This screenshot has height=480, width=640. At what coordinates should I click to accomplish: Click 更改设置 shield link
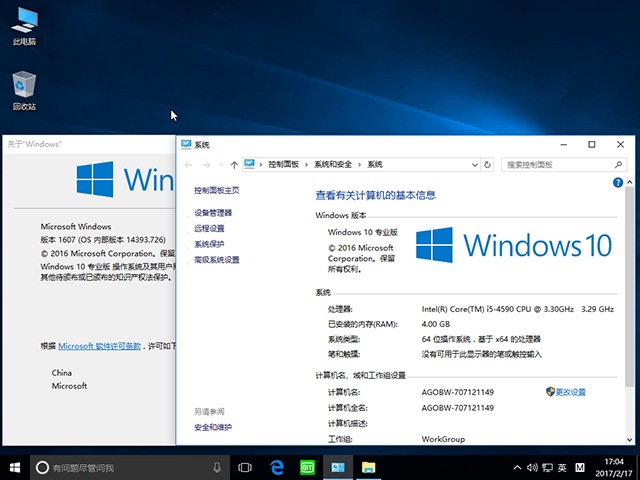point(566,392)
